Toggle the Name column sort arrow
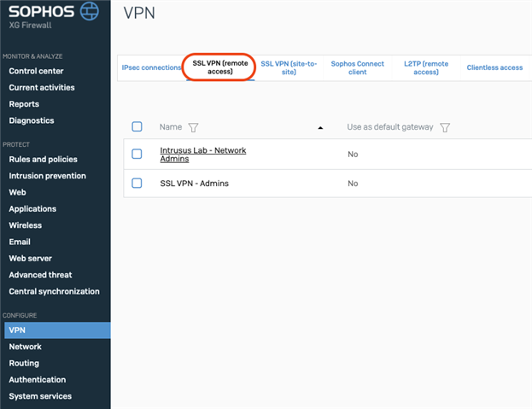Viewport: 532px width, 409px height. pyautogui.click(x=320, y=128)
